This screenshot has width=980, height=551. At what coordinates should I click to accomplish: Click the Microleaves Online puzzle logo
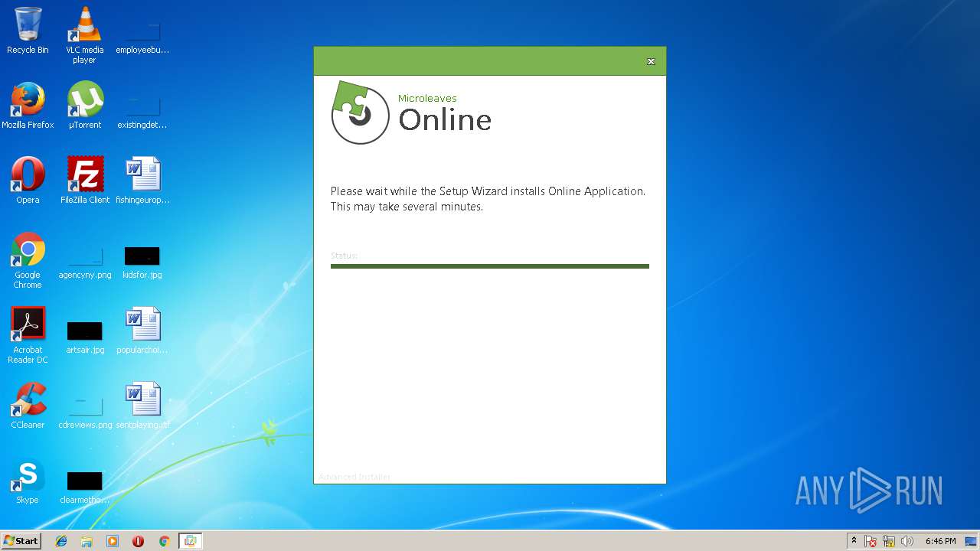360,112
